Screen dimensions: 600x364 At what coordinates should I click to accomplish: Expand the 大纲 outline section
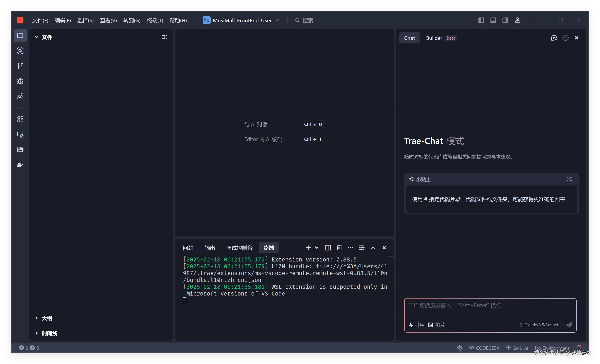(x=47, y=318)
